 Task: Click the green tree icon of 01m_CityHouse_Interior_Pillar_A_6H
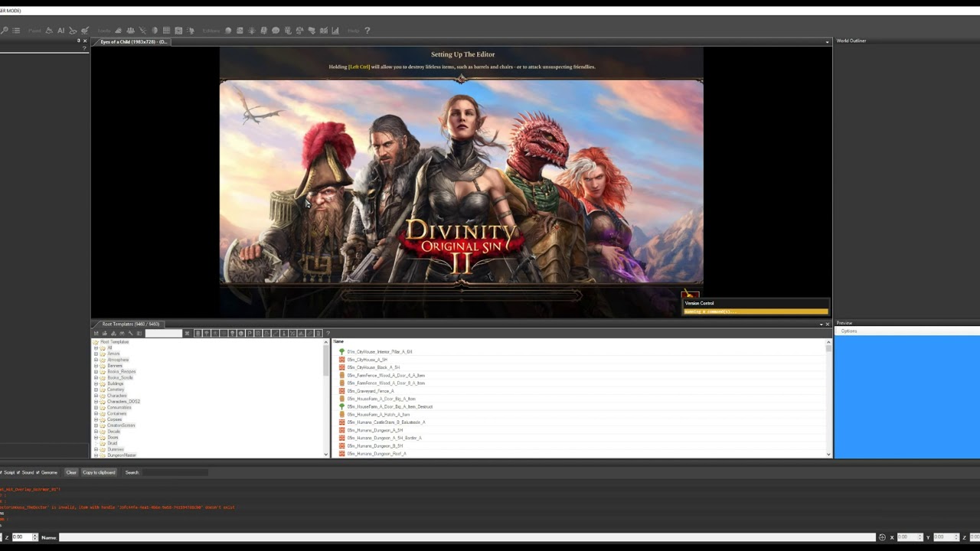pyautogui.click(x=341, y=352)
